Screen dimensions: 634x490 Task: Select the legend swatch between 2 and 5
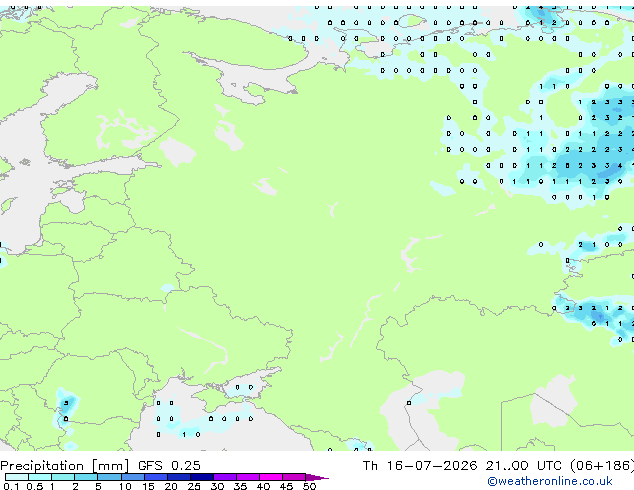pyautogui.click(x=86, y=477)
